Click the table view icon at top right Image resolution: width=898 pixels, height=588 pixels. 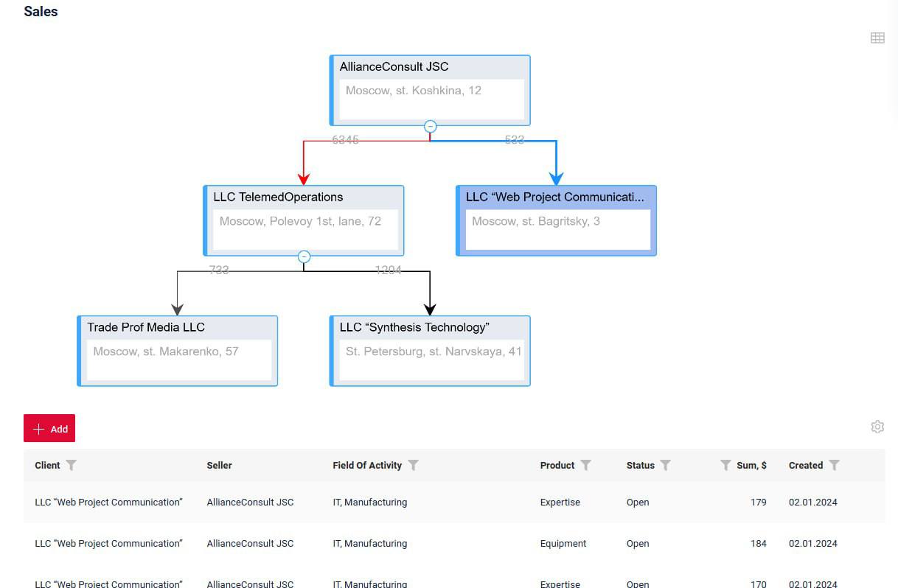point(877,38)
